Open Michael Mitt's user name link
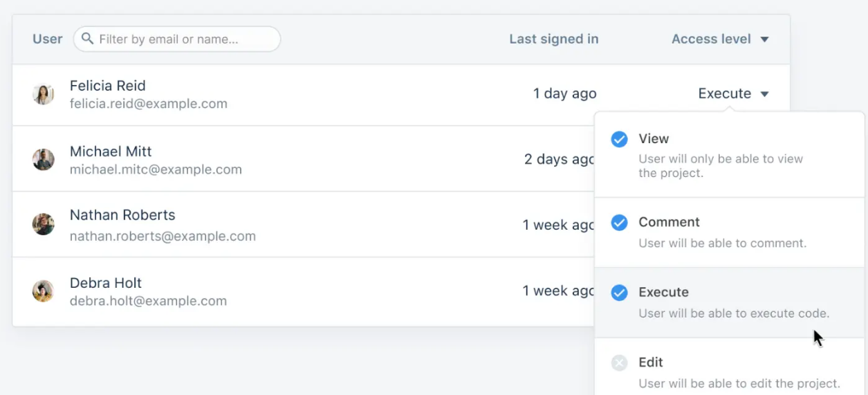 pos(111,151)
